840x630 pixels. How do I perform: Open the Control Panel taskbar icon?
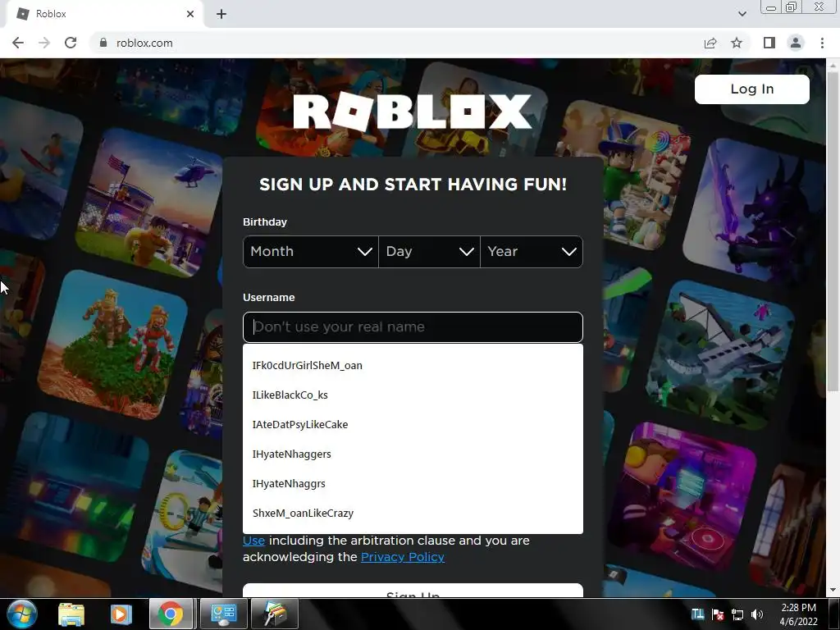pos(224,614)
